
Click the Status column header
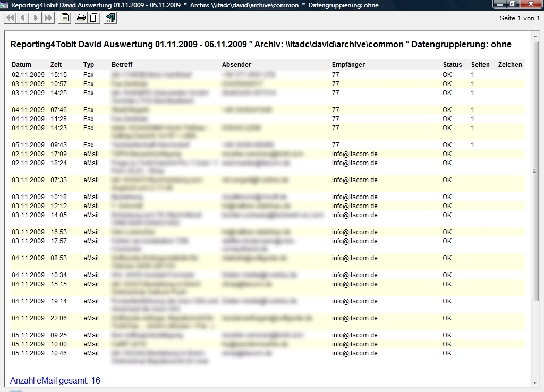click(453, 64)
